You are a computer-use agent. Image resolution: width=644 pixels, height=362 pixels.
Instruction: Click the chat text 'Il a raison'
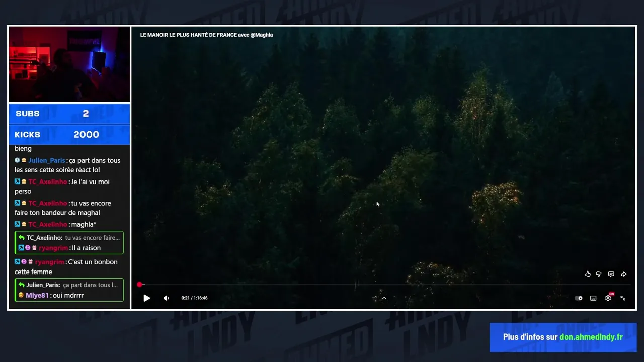tap(86, 248)
